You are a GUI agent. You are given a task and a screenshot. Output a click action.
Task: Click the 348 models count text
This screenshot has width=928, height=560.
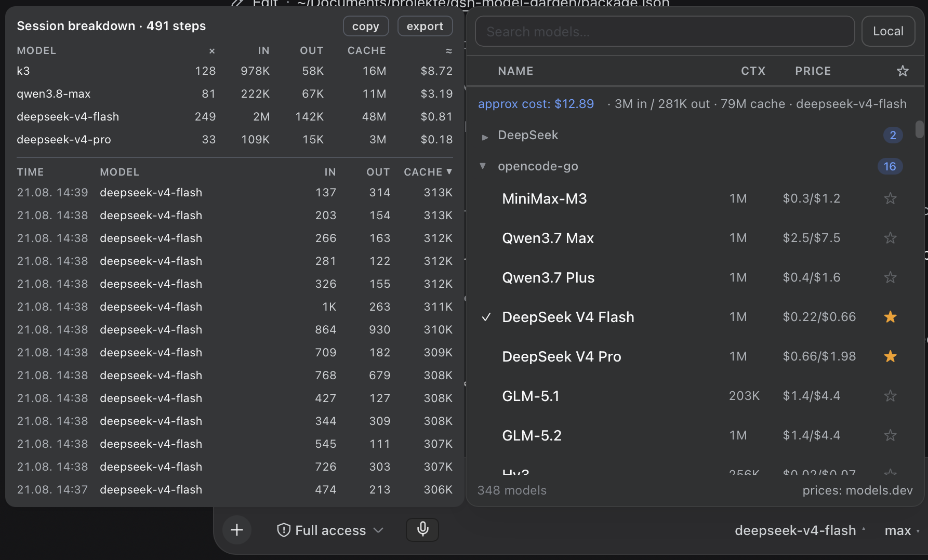pyautogui.click(x=512, y=490)
